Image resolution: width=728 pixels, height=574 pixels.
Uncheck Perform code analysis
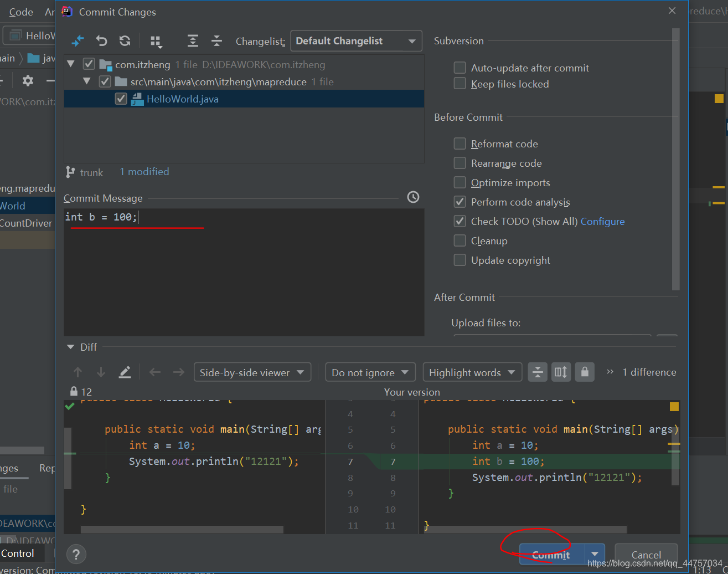tap(459, 202)
